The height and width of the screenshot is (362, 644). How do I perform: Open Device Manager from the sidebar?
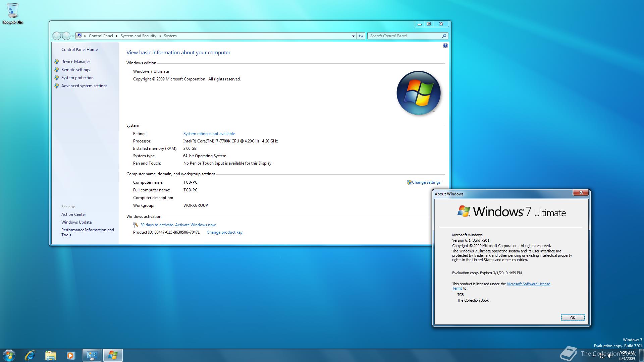pyautogui.click(x=75, y=61)
